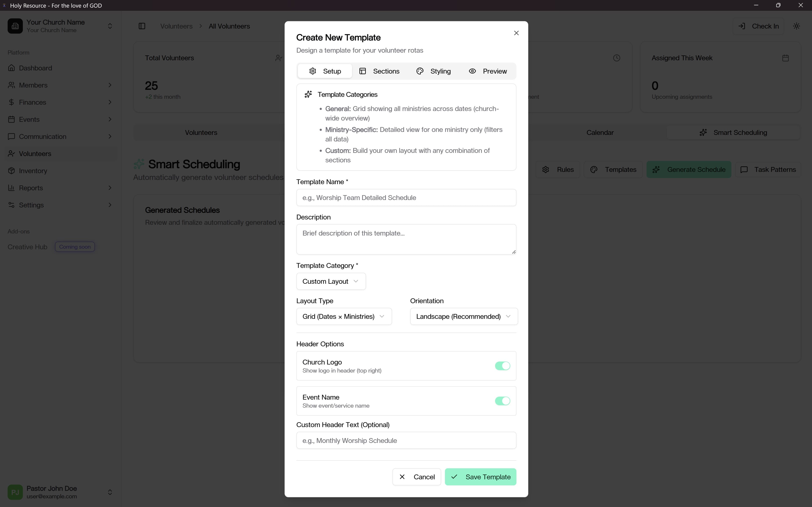Toggle the Church Logo switch
Screen dimensions: 812x507
coord(502,366)
